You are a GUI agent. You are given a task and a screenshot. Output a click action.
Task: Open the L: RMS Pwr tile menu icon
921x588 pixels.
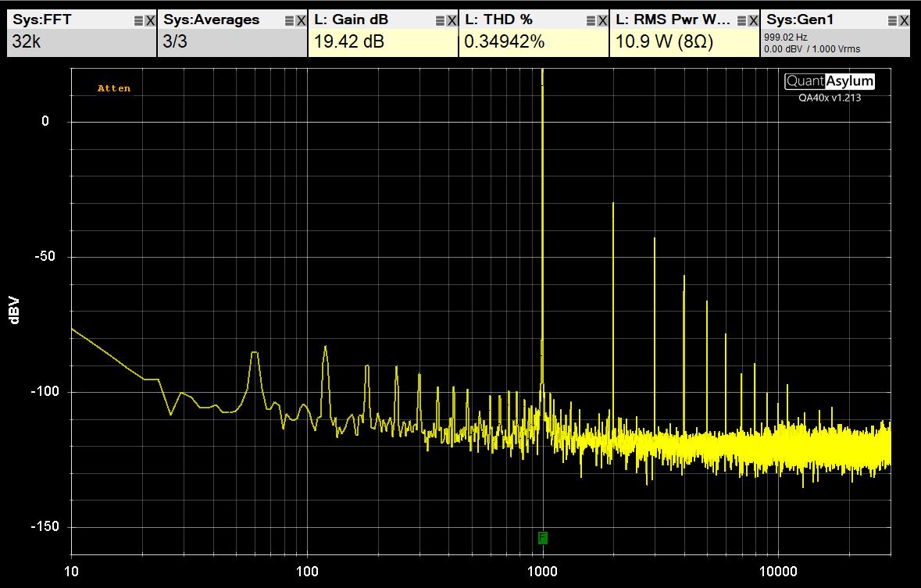[742, 20]
